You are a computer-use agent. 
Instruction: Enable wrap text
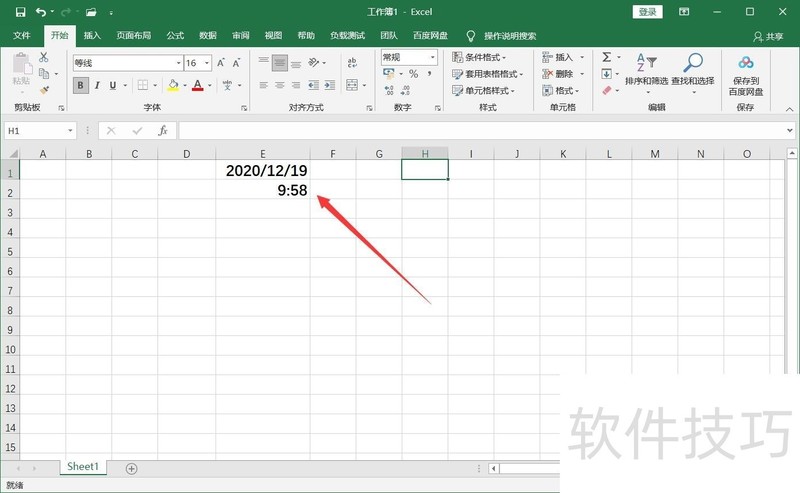pyautogui.click(x=352, y=63)
